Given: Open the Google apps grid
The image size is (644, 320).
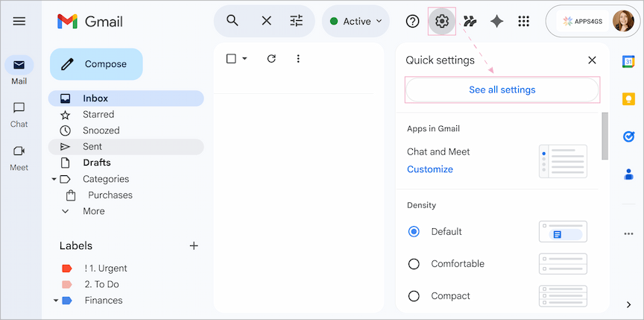Looking at the screenshot, I should pos(524,21).
